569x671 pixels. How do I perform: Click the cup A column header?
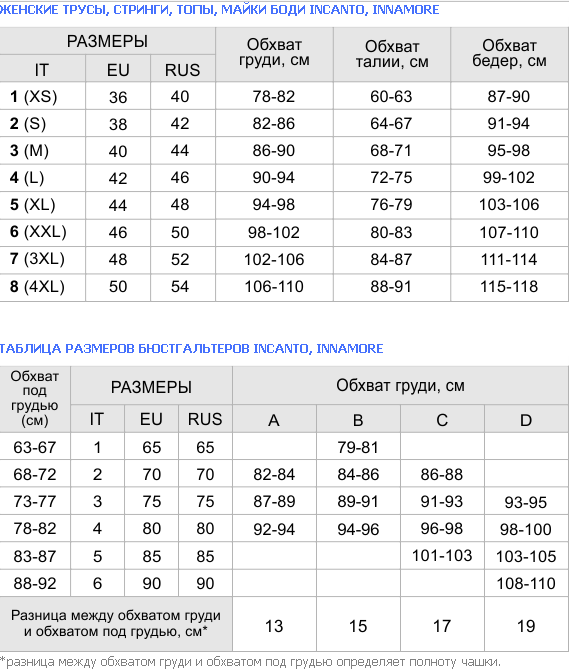[x=274, y=420]
